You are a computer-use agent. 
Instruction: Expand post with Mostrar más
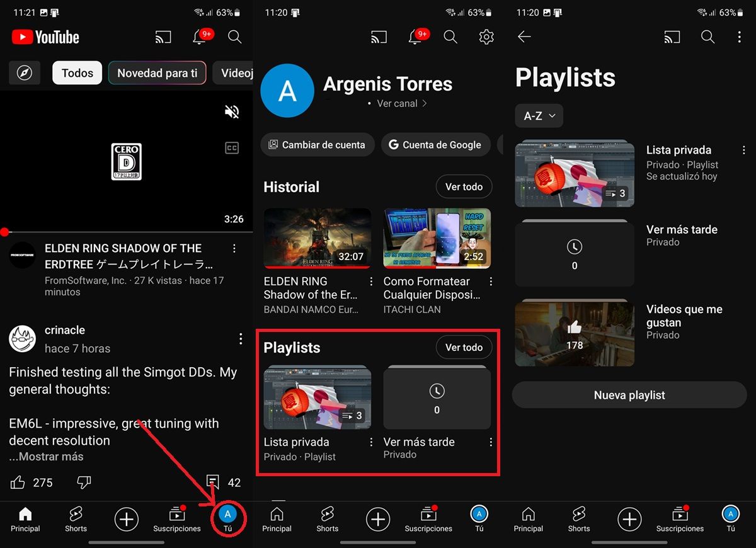(46, 457)
